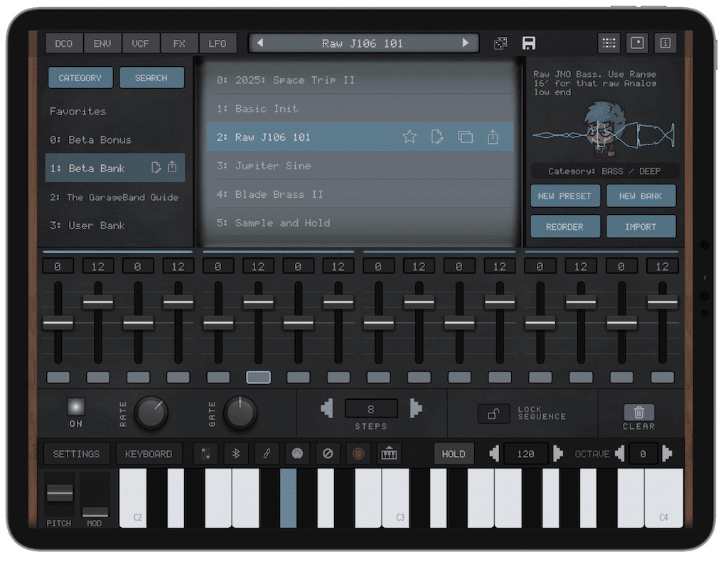
Task: Click the faders mixer icon
Action: point(205,454)
